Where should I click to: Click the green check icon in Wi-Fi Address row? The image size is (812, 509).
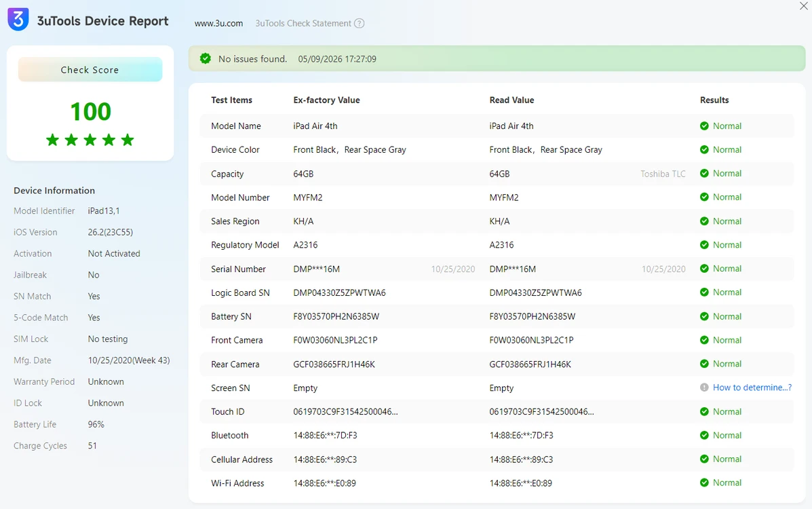pyautogui.click(x=704, y=483)
